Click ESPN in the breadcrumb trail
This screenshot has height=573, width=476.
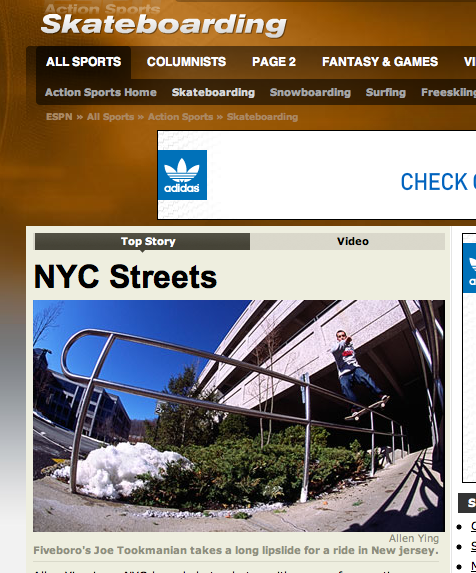click(59, 117)
